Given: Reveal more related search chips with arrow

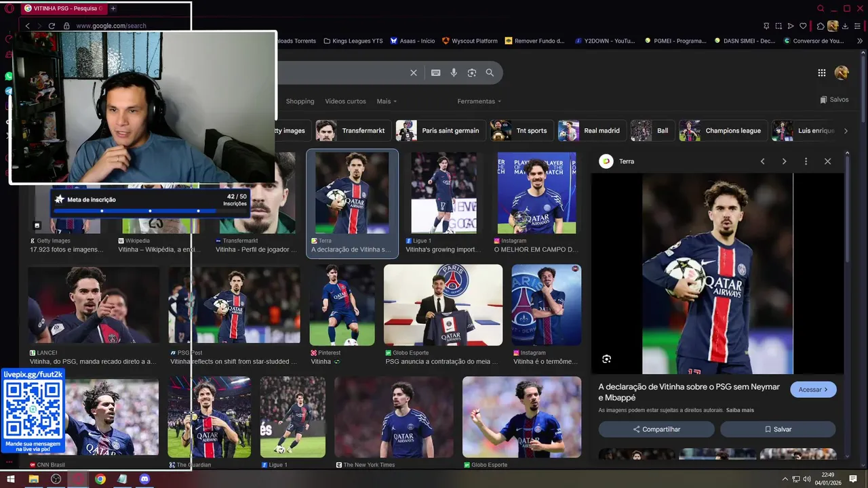Looking at the screenshot, I should click(x=846, y=131).
